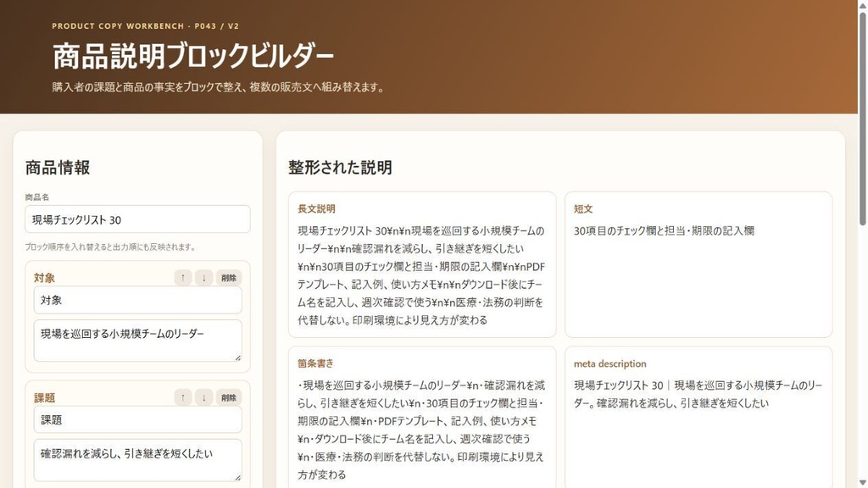Click the 商品情報 panel heading

pos(58,168)
